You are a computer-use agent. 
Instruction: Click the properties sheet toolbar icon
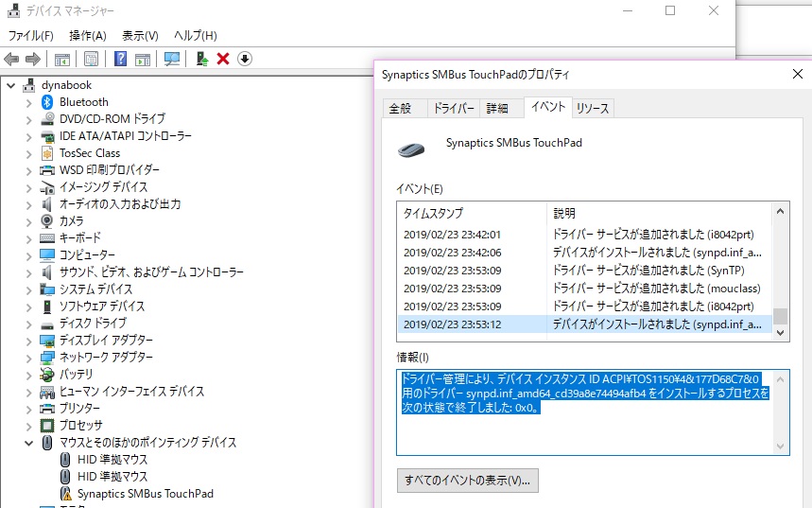91,59
